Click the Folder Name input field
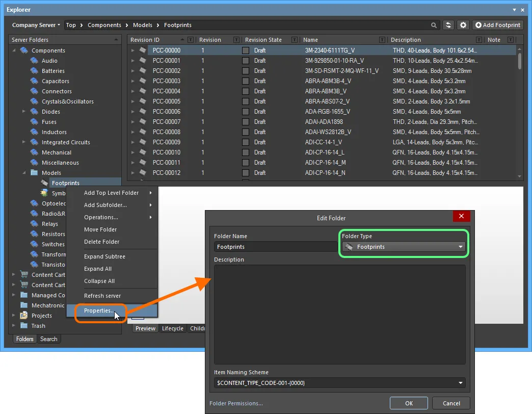Viewport: 532px width, 414px height. pos(275,247)
